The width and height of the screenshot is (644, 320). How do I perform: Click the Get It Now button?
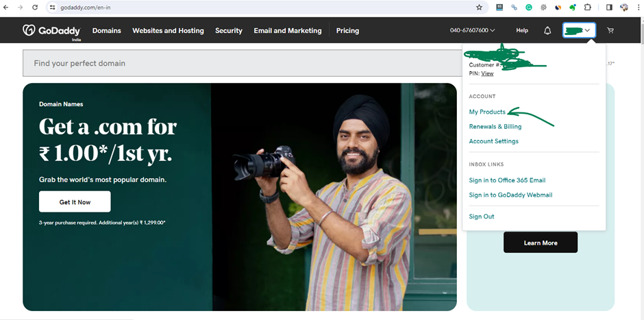75,201
